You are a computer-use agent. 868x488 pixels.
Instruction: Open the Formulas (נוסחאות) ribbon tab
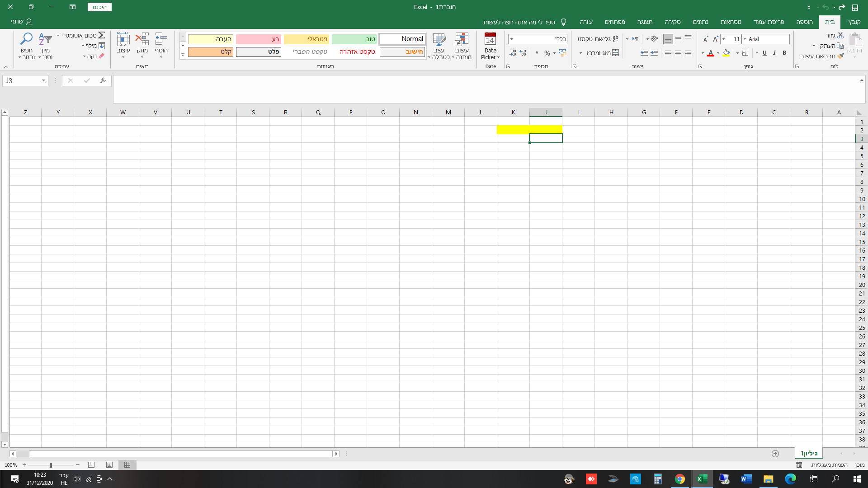731,22
